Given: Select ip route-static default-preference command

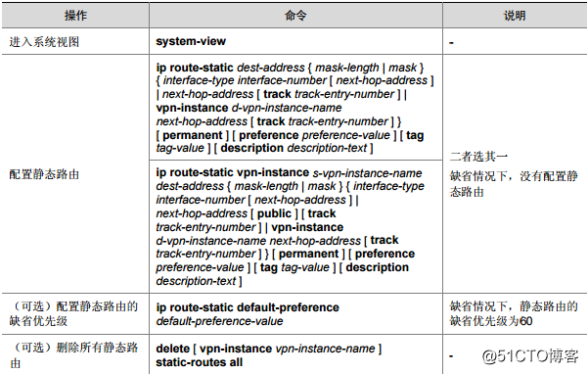Looking at the screenshot, I should tap(248, 307).
